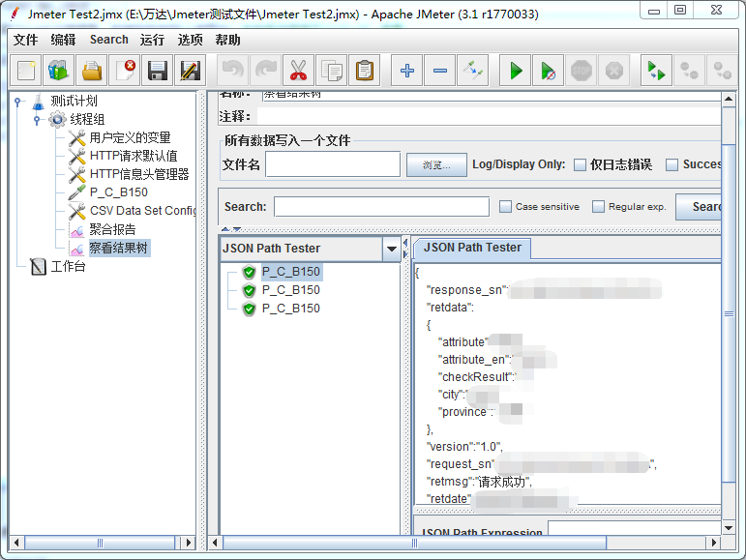Start the test with green play icon
The width and height of the screenshot is (746, 560).
pos(516,71)
